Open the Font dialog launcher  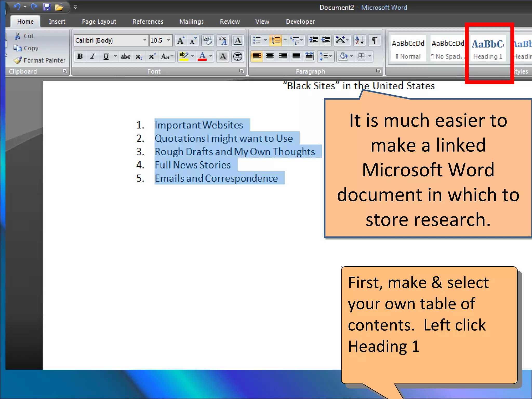coord(242,71)
